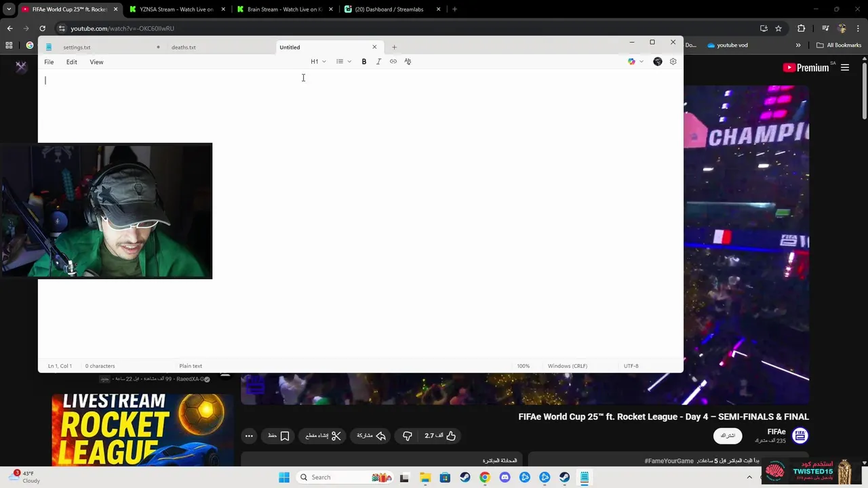The image size is (868, 488).
Task: Open Windows Start menu
Action: pos(284,477)
